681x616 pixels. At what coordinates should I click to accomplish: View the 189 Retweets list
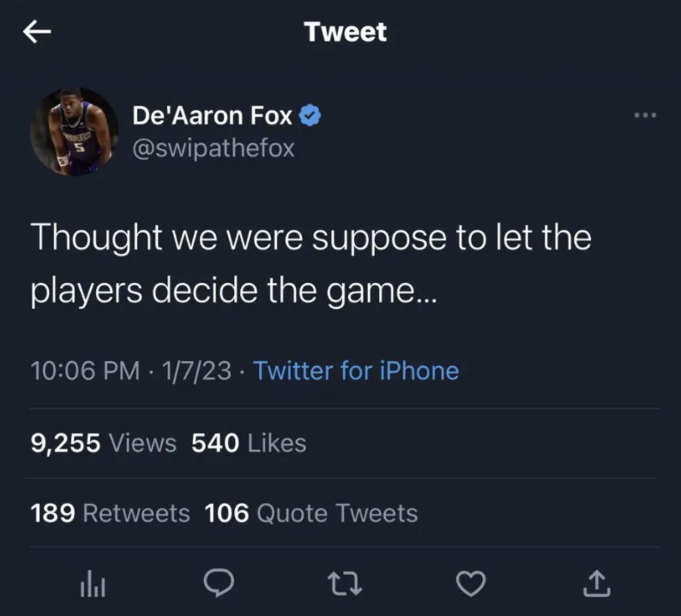click(x=111, y=513)
